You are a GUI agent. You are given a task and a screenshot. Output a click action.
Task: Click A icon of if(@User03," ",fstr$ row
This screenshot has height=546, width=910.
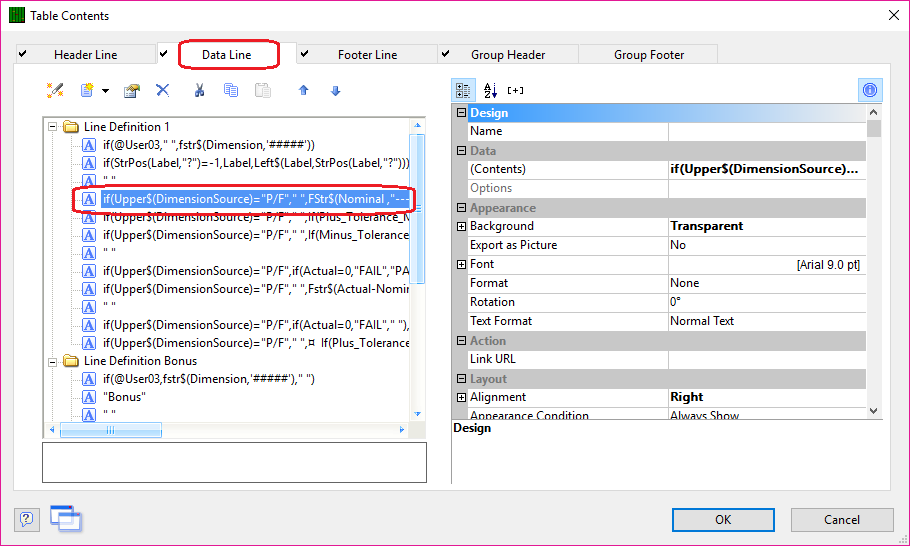click(89, 144)
